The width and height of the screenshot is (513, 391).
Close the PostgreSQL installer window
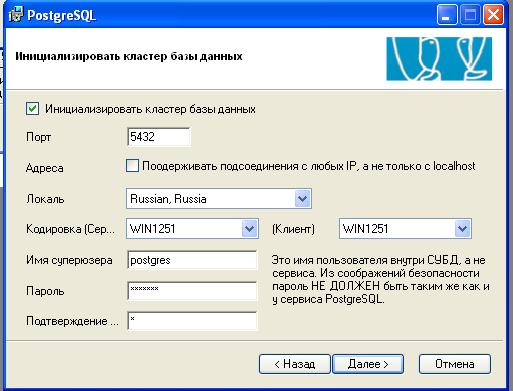click(x=493, y=15)
